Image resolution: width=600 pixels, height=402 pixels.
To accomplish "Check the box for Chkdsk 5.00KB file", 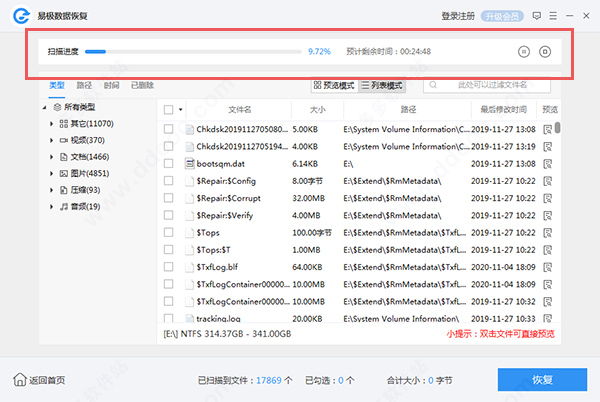I will pos(168,129).
